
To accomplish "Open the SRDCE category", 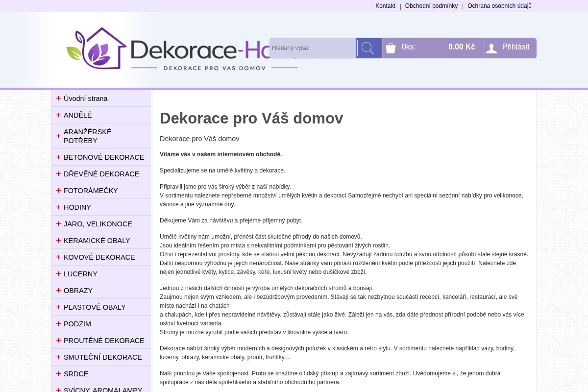I will pyautogui.click(x=101, y=374).
